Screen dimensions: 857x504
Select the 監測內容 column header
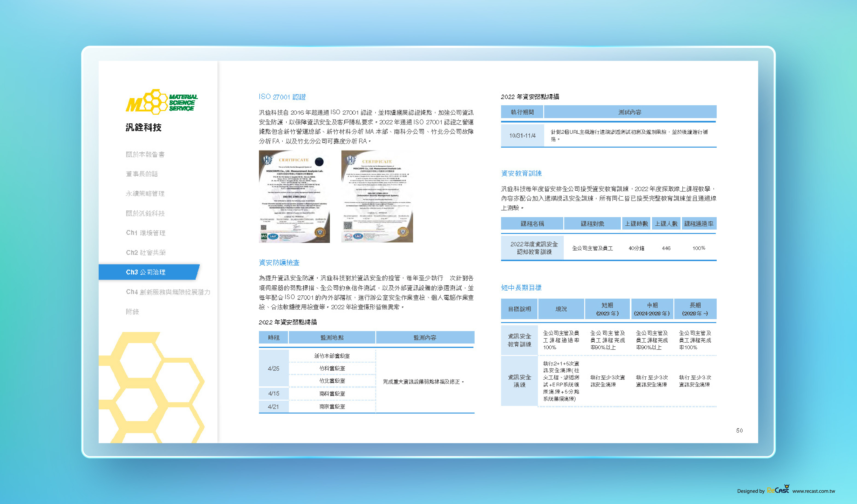pyautogui.click(x=425, y=338)
